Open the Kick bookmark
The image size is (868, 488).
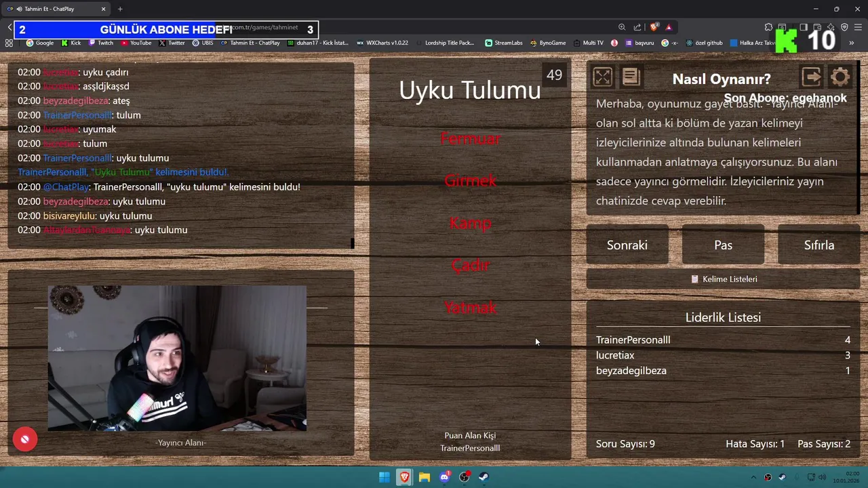pyautogui.click(x=71, y=43)
